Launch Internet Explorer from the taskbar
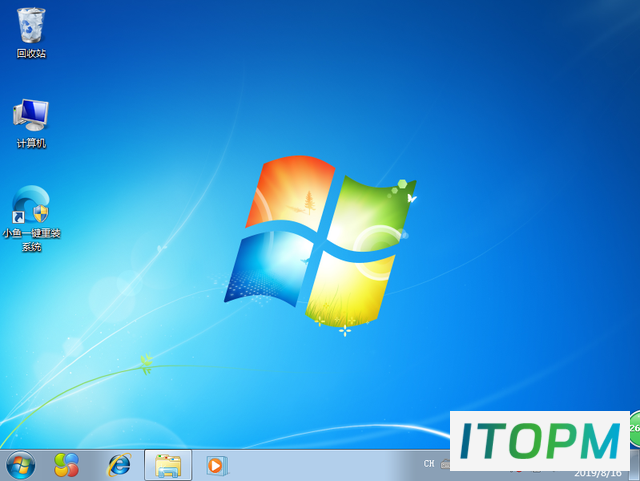 coord(119,465)
